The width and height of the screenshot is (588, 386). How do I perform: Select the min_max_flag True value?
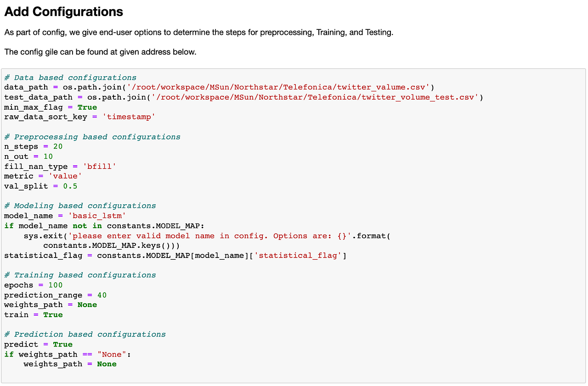(x=87, y=107)
